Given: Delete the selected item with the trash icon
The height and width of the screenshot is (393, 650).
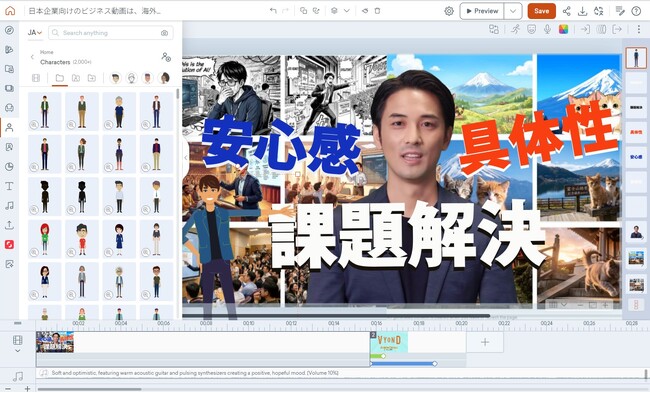Looking at the screenshot, I should tap(377, 11).
